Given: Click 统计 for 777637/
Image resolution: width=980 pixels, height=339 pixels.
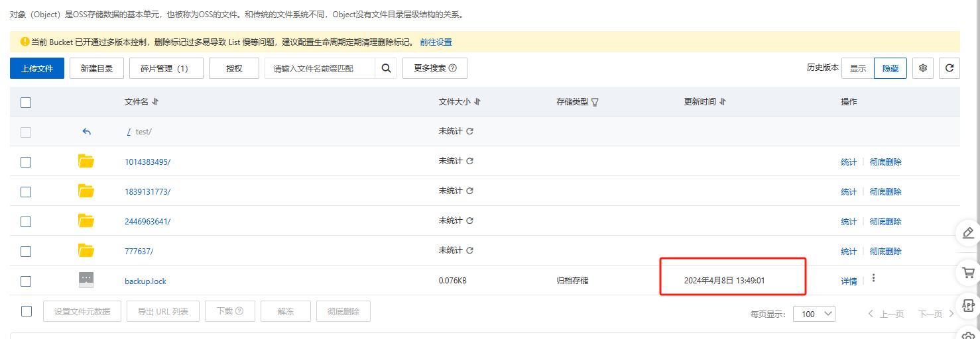Looking at the screenshot, I should (849, 251).
